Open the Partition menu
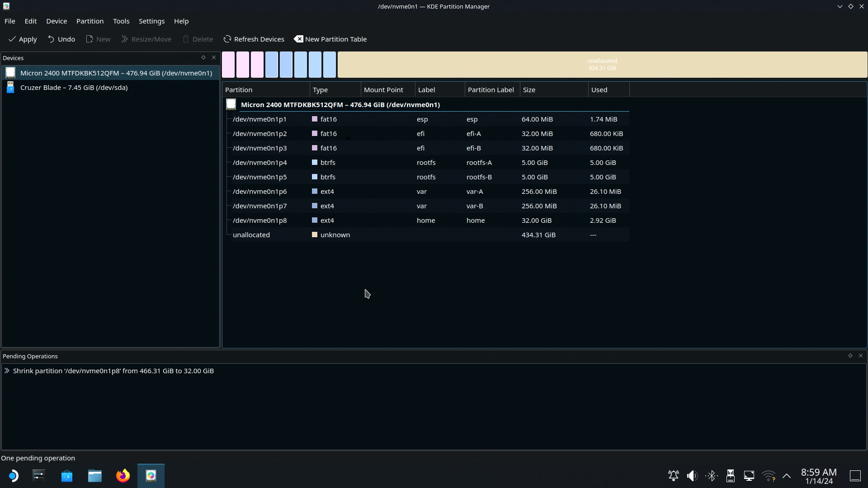The image size is (868, 488). point(90,21)
